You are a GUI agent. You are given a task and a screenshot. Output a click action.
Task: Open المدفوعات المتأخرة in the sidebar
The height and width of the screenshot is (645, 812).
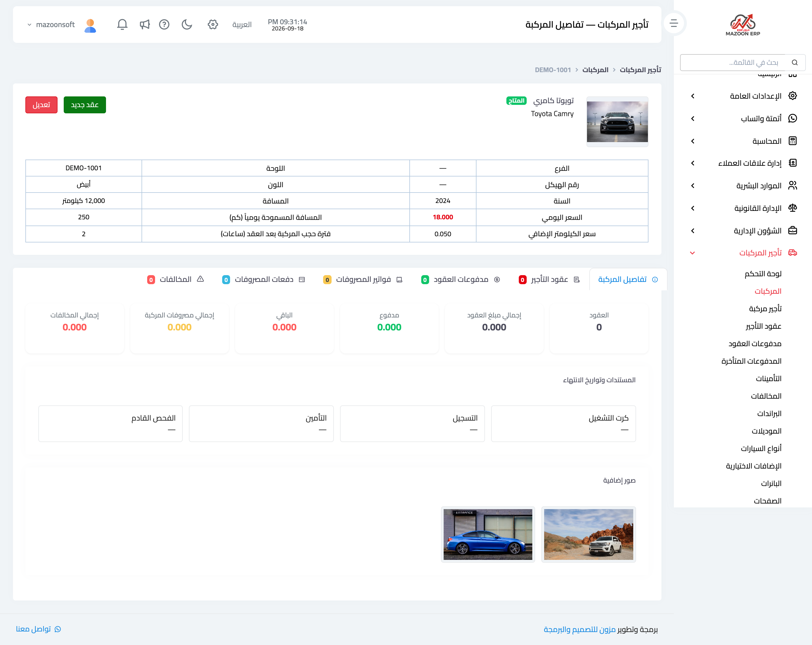point(751,361)
